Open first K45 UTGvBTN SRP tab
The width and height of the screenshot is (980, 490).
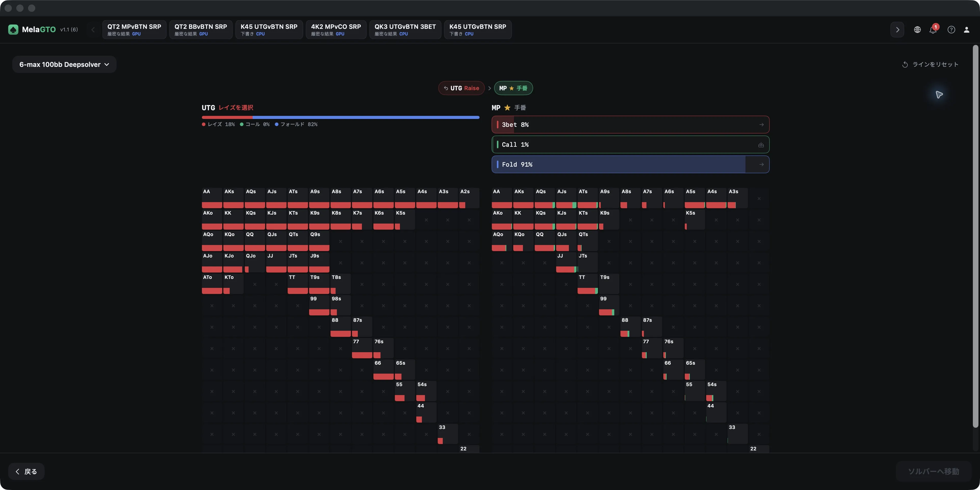click(269, 30)
